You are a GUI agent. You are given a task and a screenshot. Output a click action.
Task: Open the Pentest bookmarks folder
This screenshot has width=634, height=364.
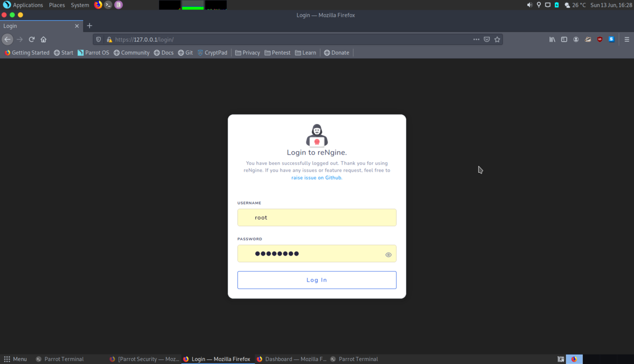pos(277,53)
